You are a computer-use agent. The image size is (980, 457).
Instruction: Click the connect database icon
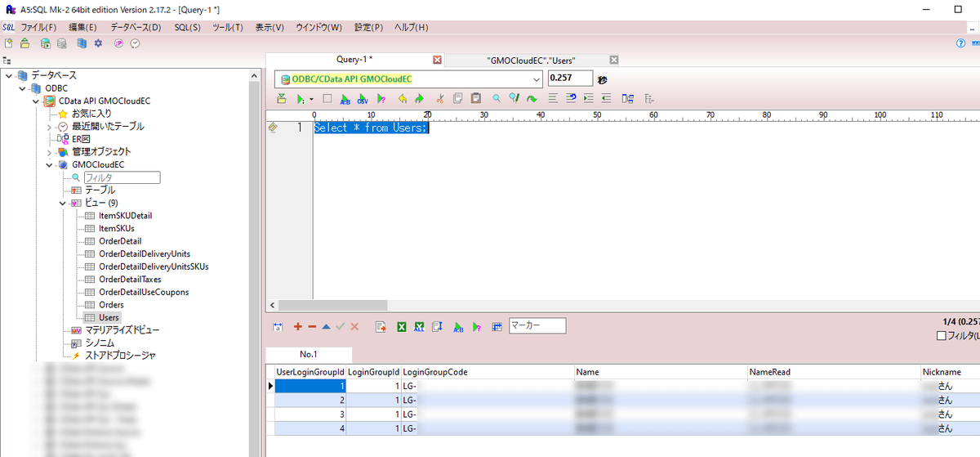(46, 43)
